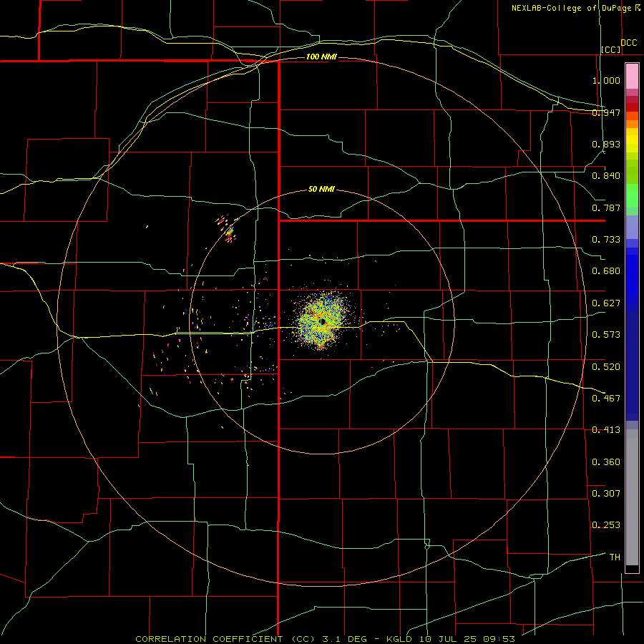Select the 0.360 scale value
This screenshot has width=644, height=644.
coord(606,462)
